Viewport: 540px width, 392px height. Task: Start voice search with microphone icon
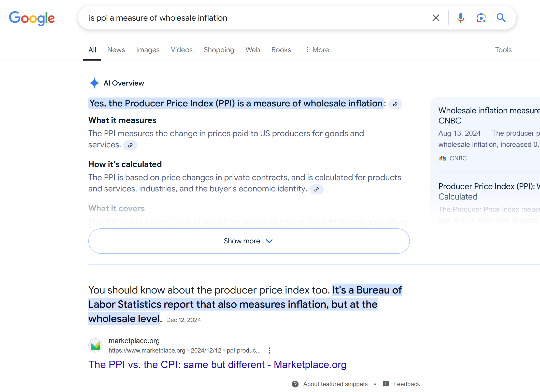pyautogui.click(x=461, y=18)
